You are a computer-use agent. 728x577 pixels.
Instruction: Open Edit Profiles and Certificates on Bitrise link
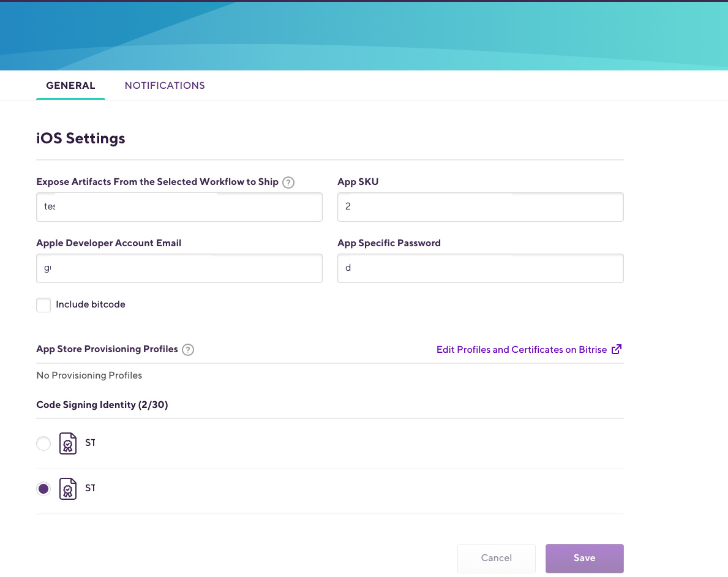point(522,349)
